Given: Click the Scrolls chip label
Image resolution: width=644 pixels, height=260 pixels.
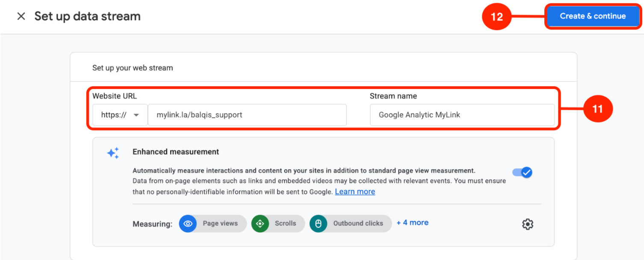Looking at the screenshot, I should pyautogui.click(x=286, y=224).
